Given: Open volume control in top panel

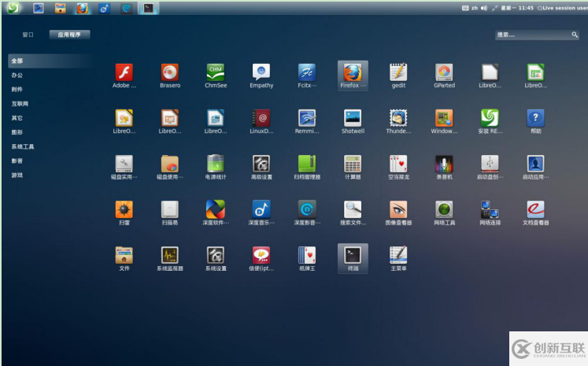Looking at the screenshot, I should click(484, 8).
